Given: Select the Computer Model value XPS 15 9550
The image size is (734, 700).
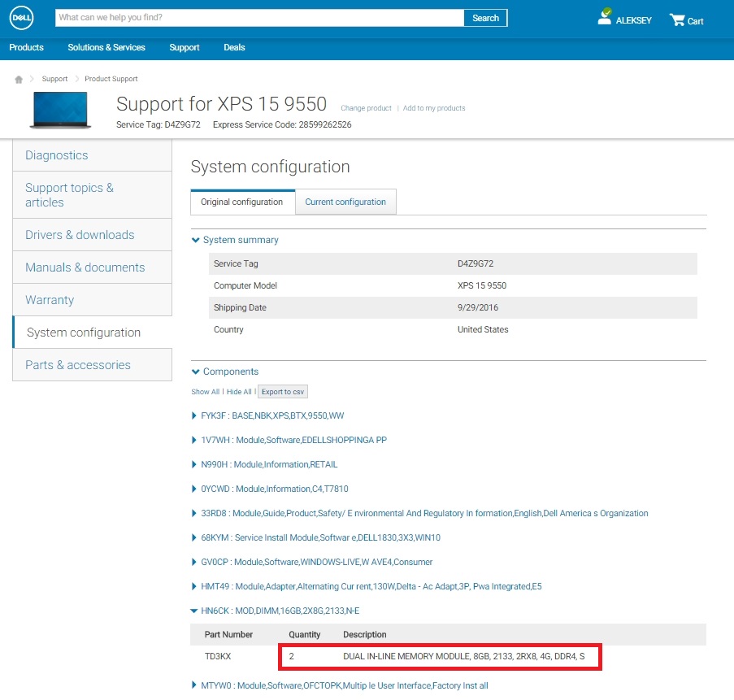Looking at the screenshot, I should 482,285.
